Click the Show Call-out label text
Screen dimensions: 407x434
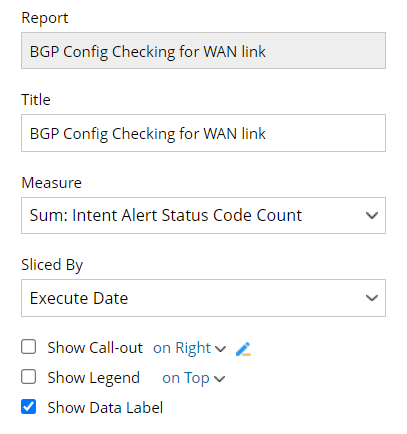pyautogui.click(x=95, y=348)
